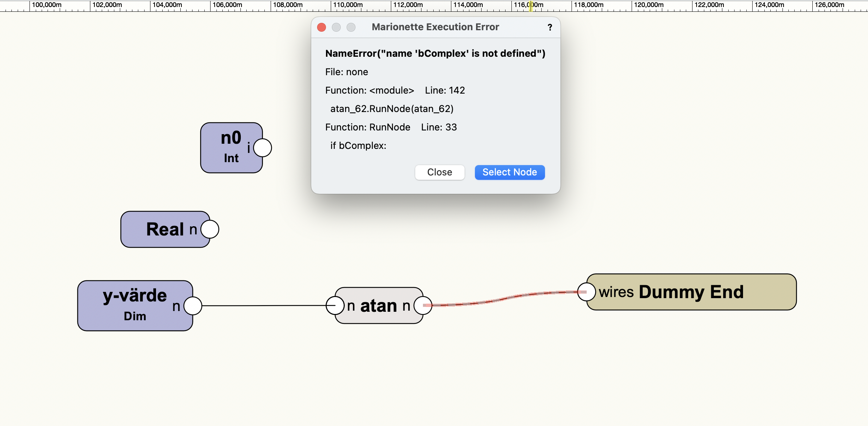Click the Marionette Execution Error title bar

pyautogui.click(x=435, y=27)
